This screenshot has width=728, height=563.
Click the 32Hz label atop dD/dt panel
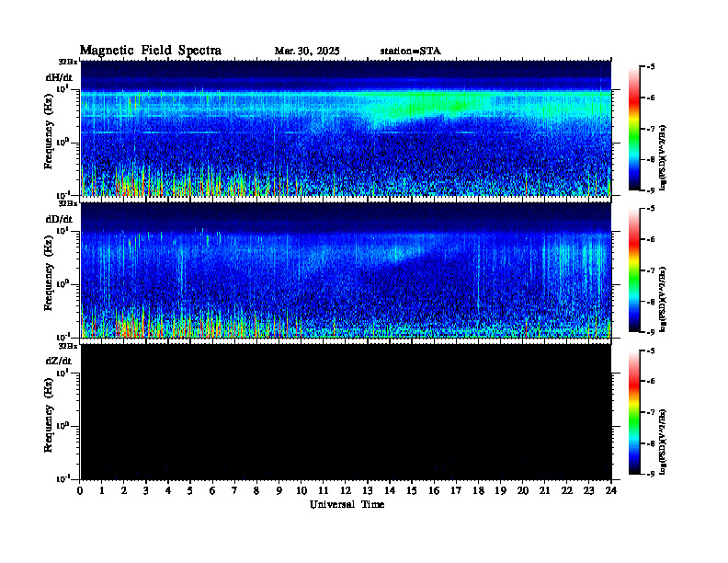pyautogui.click(x=68, y=203)
